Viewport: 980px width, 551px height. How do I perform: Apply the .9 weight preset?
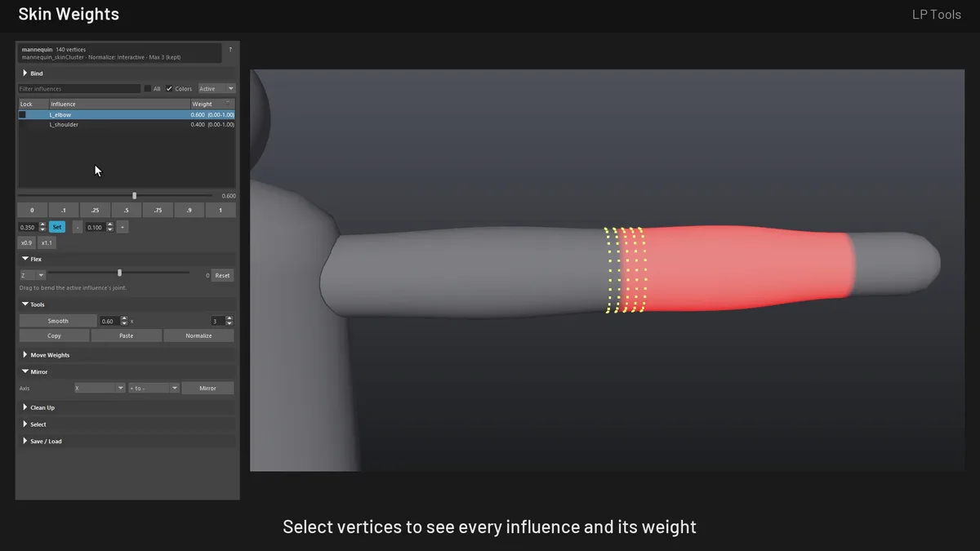tap(189, 211)
